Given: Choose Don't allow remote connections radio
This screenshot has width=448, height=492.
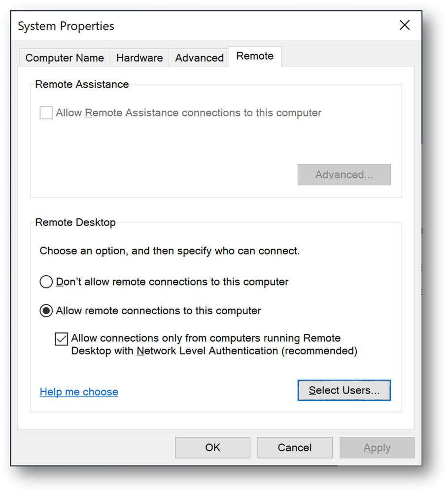Looking at the screenshot, I should click(46, 282).
